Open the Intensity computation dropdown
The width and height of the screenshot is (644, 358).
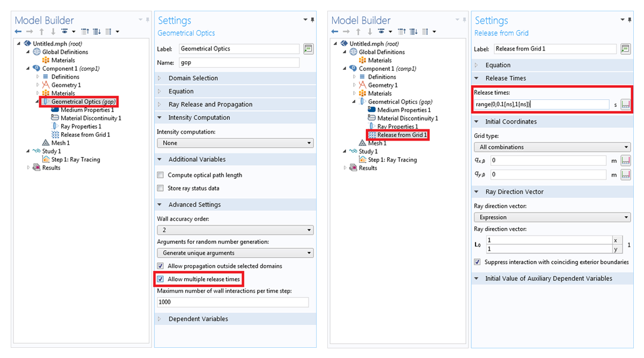click(x=235, y=143)
